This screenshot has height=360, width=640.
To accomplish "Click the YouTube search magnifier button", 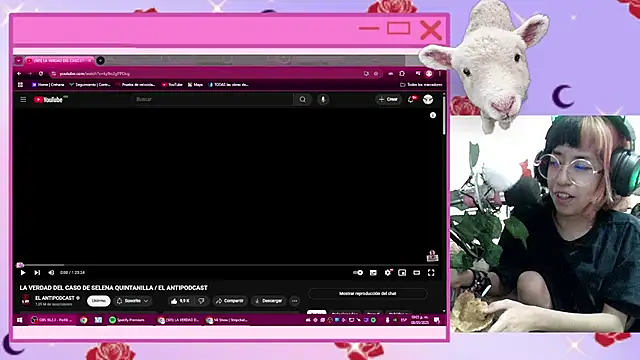I will 302,99.
